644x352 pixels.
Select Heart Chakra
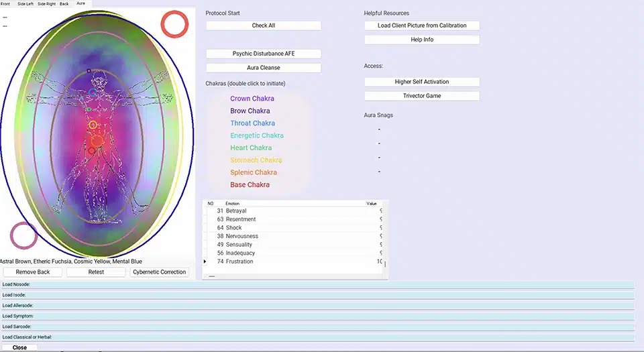click(x=250, y=148)
